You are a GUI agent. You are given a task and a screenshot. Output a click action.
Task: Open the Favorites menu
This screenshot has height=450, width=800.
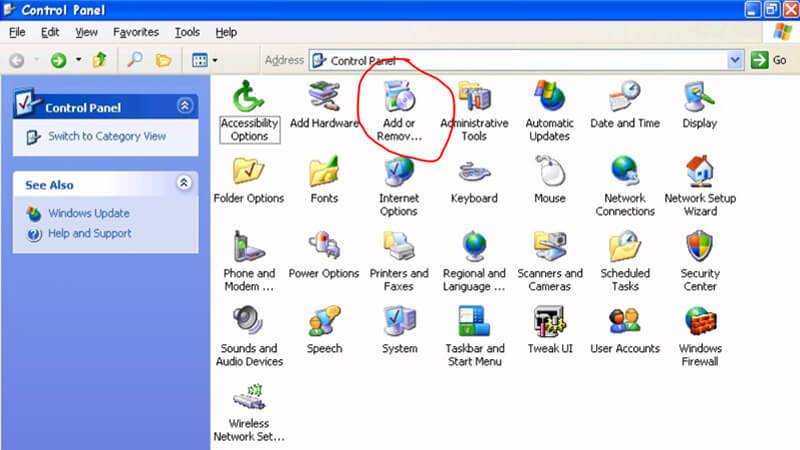pyautogui.click(x=136, y=32)
